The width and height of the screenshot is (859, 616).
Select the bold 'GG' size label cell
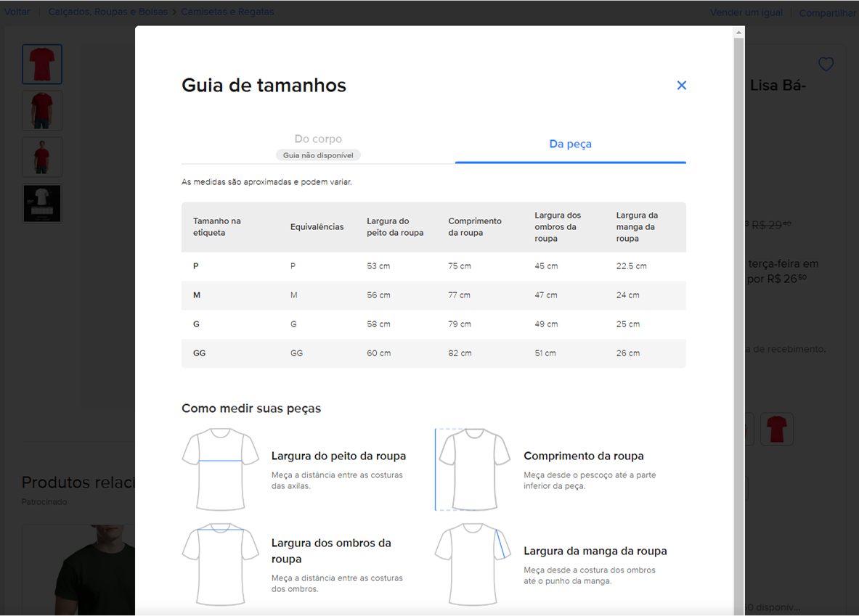(200, 353)
